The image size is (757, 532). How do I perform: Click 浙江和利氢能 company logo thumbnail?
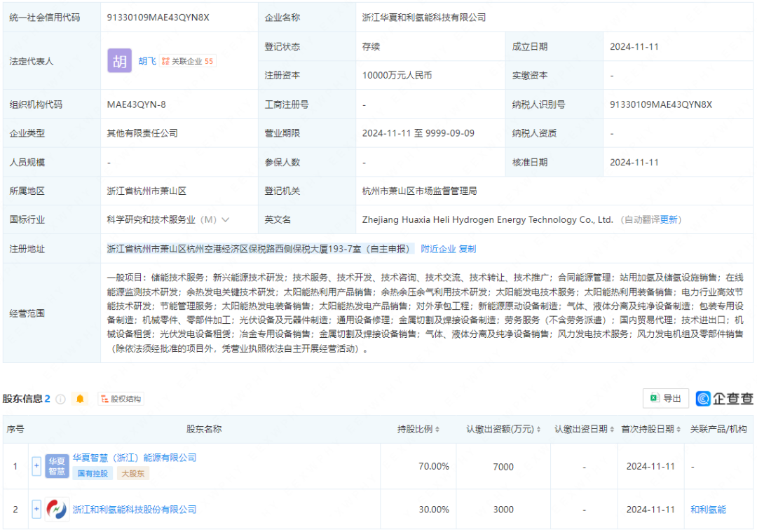pyautogui.click(x=57, y=510)
